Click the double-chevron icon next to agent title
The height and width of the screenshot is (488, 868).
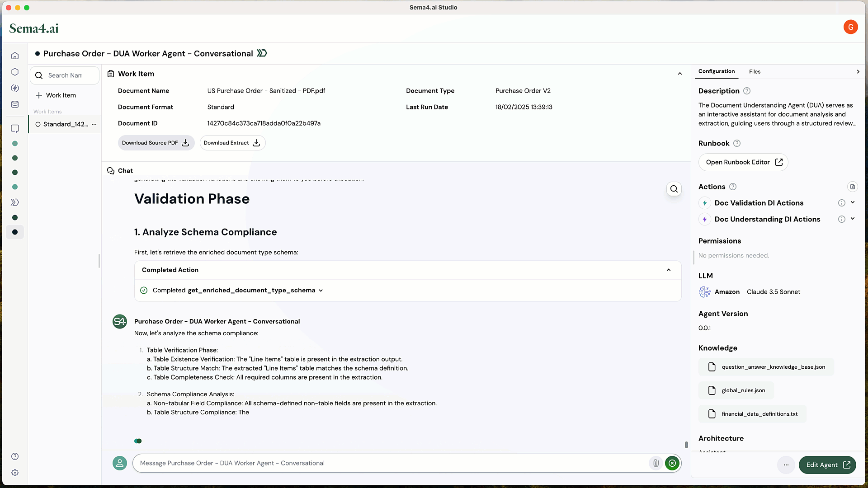pyautogui.click(x=262, y=53)
